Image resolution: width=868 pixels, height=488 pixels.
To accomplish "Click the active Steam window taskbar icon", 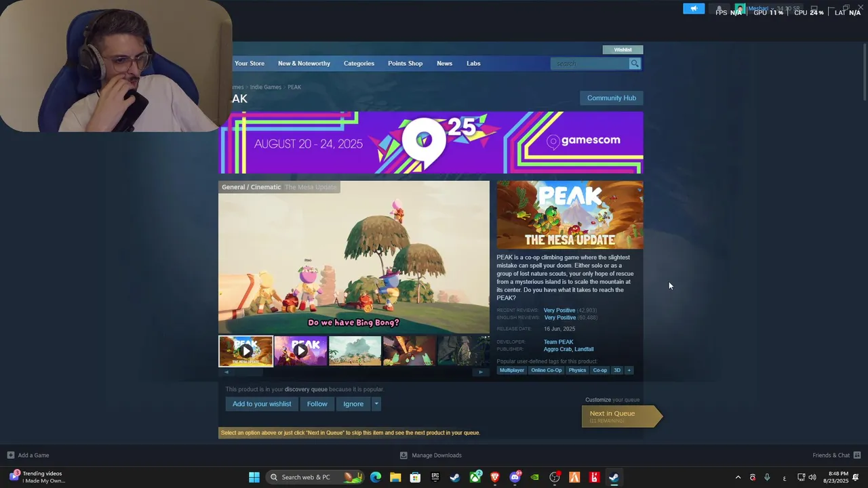I will 614,477.
